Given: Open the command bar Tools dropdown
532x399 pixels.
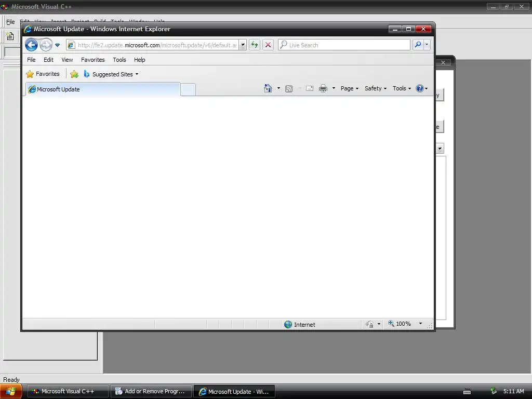Looking at the screenshot, I should (x=402, y=88).
